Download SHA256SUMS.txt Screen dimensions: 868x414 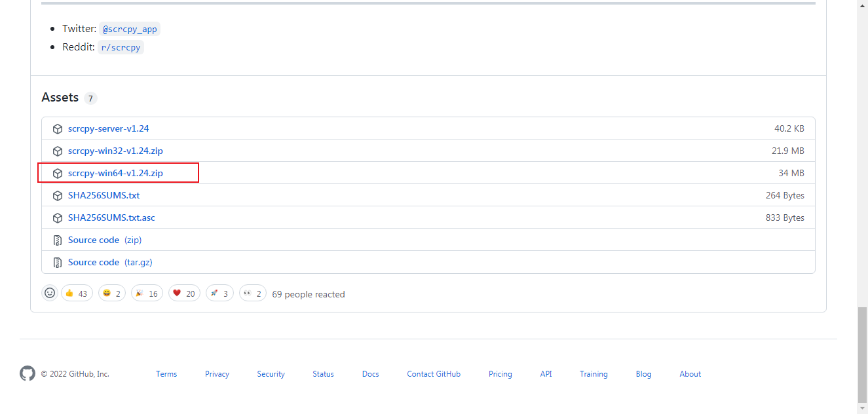(x=104, y=196)
